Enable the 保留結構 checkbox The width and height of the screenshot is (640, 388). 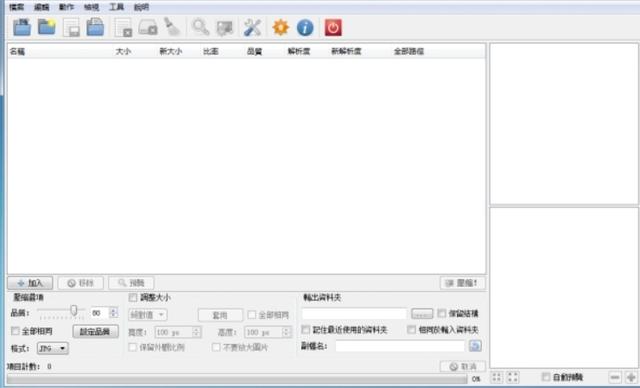pyautogui.click(x=442, y=313)
